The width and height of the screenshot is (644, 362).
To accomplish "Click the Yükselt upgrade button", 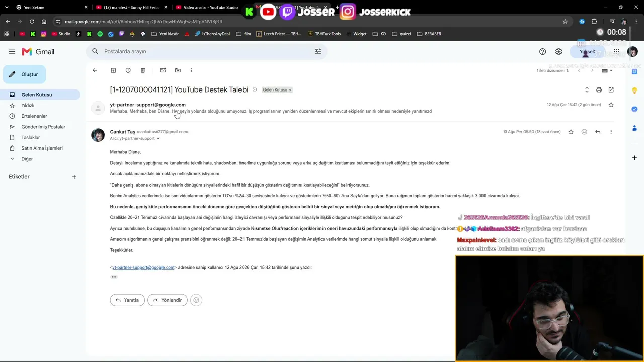I will point(587,52).
